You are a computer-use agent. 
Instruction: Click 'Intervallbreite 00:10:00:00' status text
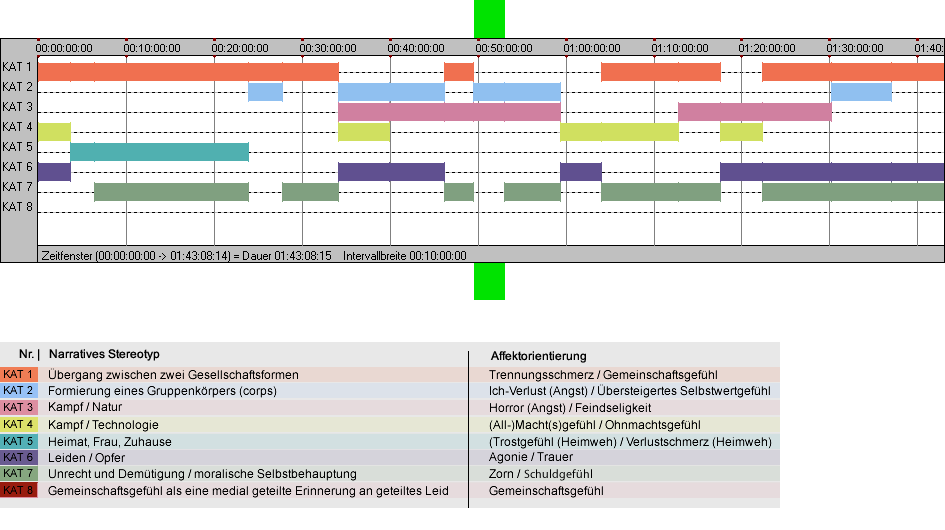click(404, 256)
